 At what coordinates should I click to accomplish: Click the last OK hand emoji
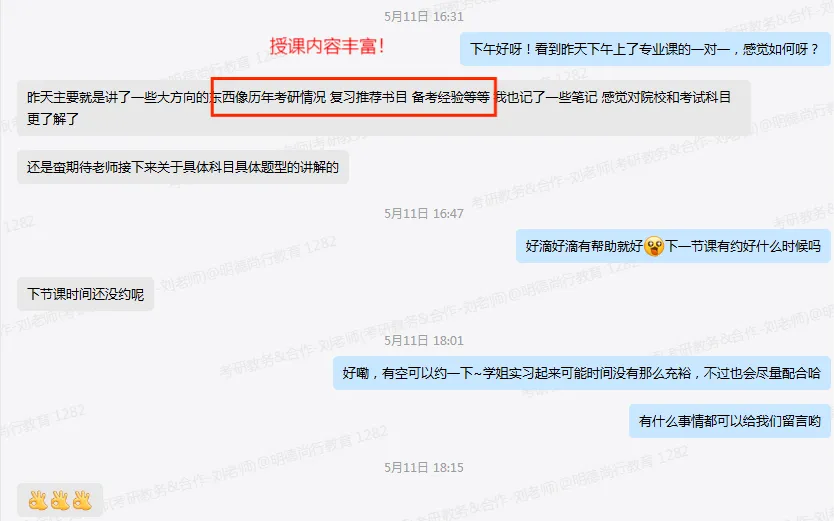(x=82, y=500)
